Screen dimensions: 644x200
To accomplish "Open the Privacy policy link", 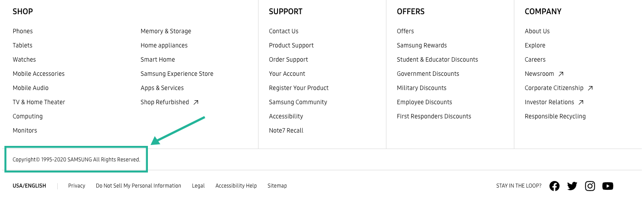I will point(76,186).
